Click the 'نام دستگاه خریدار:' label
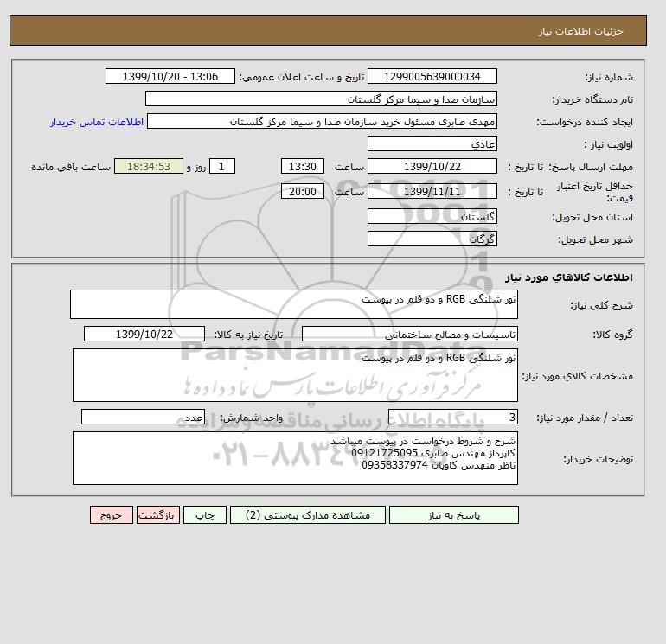The image size is (666, 644). click(x=592, y=99)
